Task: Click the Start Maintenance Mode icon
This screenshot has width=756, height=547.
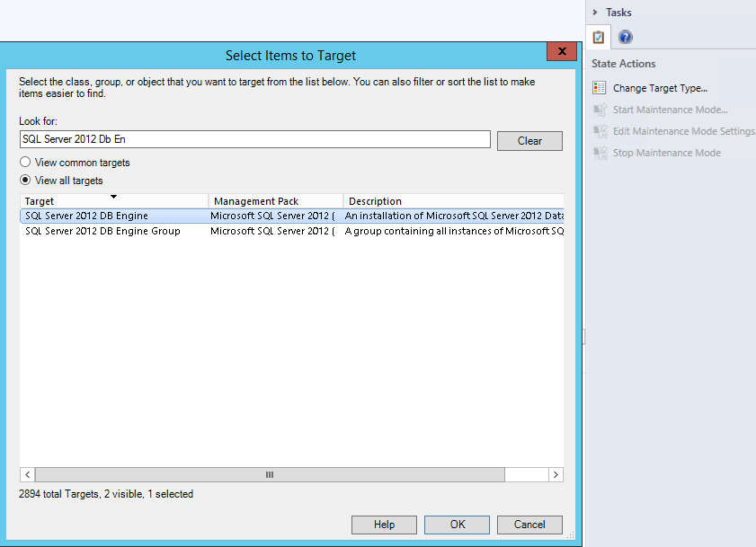Action: [600, 110]
